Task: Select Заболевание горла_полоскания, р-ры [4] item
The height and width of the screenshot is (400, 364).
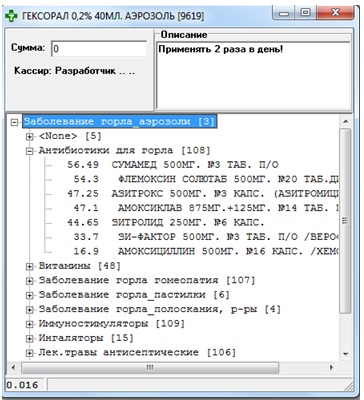Action: pos(160,309)
